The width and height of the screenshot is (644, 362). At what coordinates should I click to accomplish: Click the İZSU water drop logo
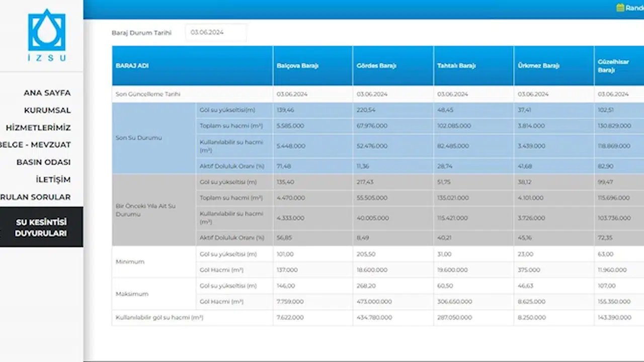pos(46,34)
